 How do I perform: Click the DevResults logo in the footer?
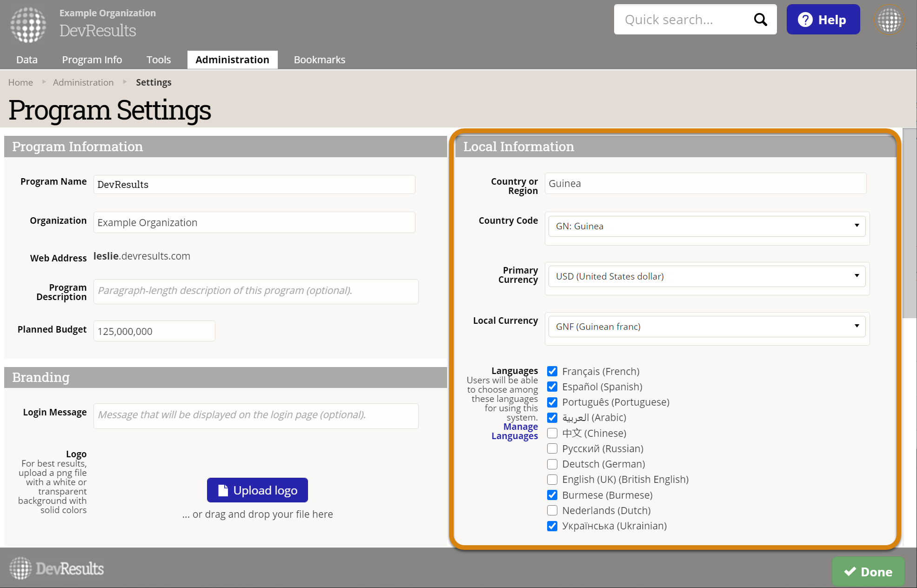[57, 568]
